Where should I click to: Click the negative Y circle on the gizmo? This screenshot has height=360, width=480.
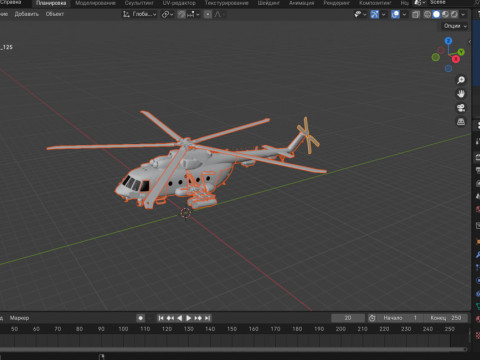(436, 57)
